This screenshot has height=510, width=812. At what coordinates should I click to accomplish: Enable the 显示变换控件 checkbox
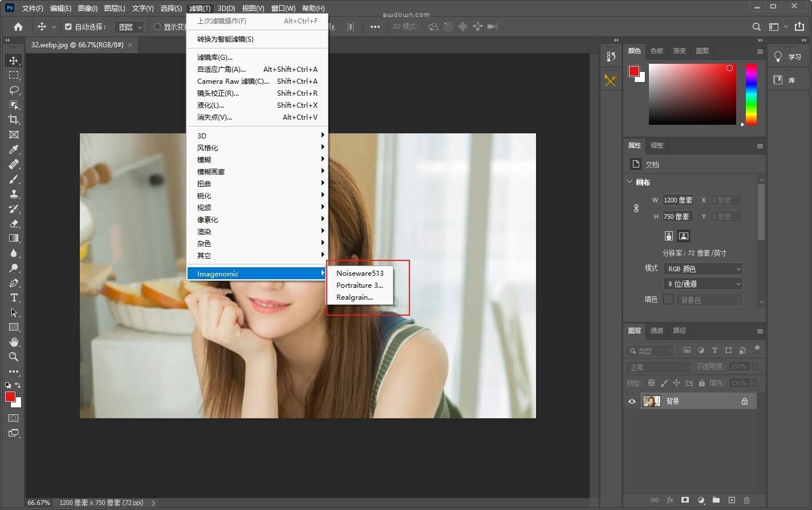click(157, 27)
